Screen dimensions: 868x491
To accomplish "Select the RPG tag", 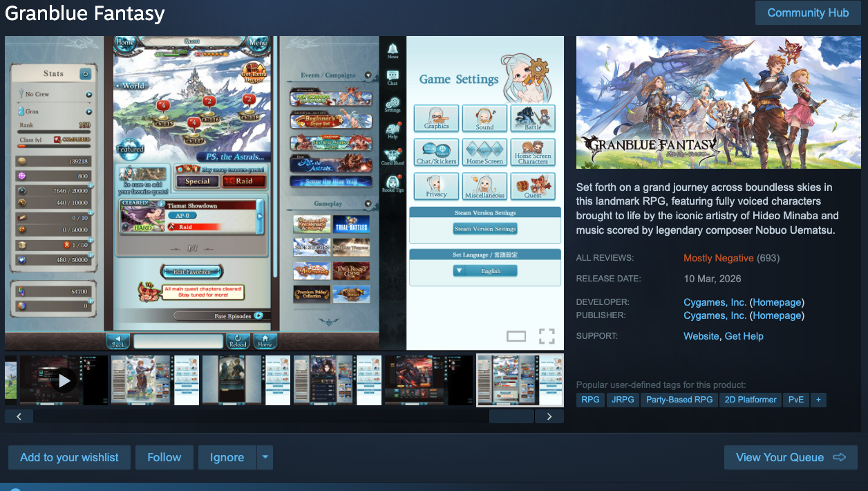I will click(591, 400).
